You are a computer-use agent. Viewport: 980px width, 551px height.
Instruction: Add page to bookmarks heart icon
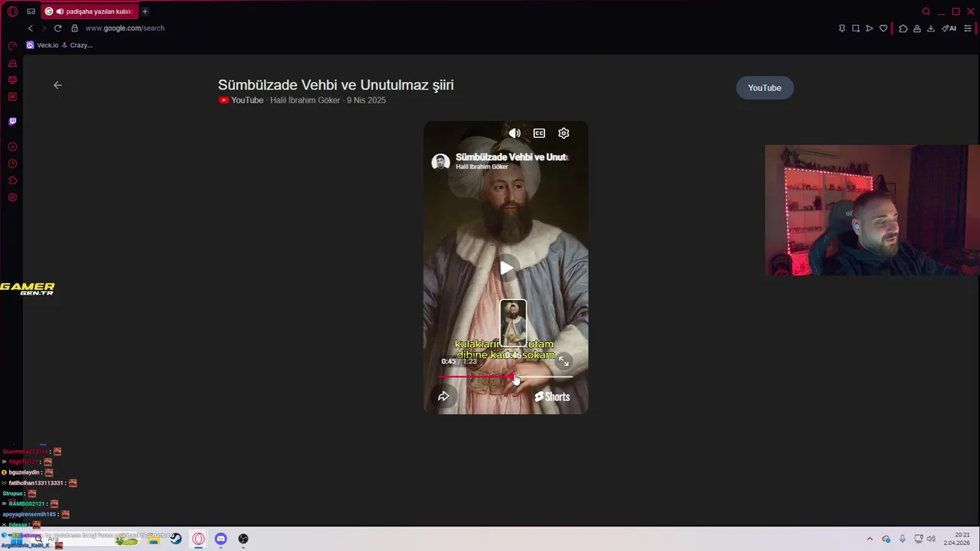pyautogui.click(x=883, y=28)
